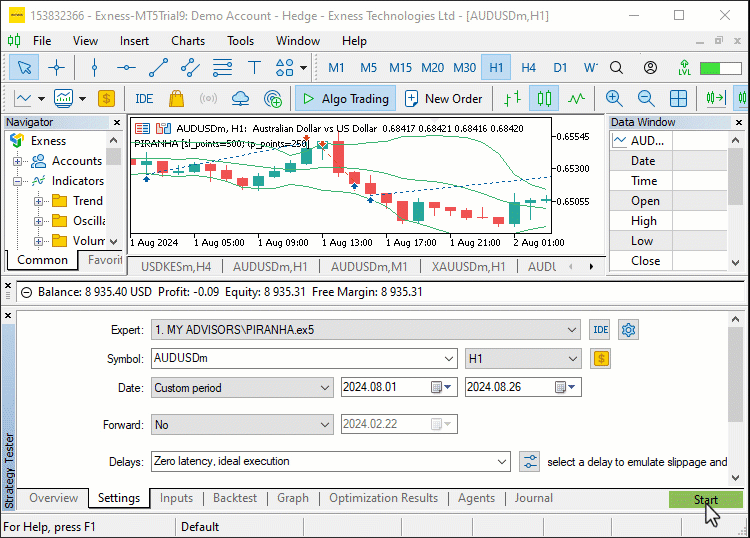Expand the Accounts tree node
The width and height of the screenshot is (750, 538).
coord(17,161)
